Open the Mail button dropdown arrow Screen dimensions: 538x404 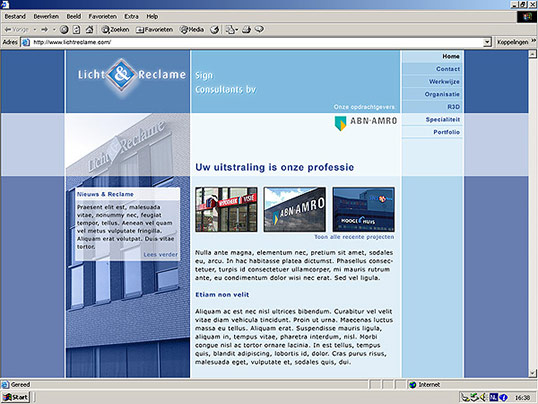[x=237, y=30]
